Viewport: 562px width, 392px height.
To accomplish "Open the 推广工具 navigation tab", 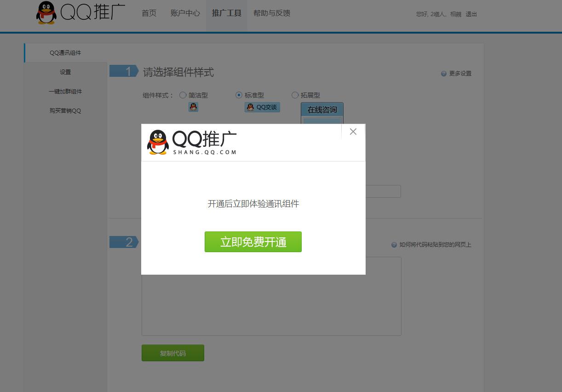I will 226,13.
